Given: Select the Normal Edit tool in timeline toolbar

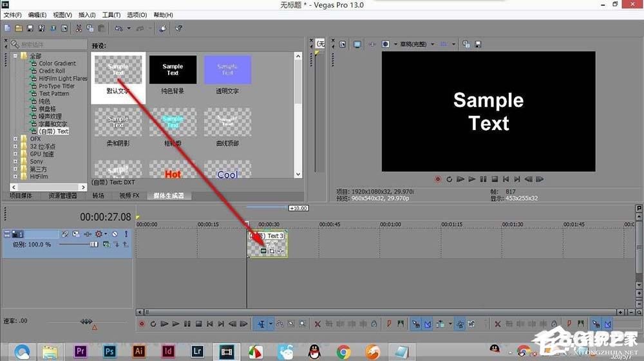Looking at the screenshot, I should 261,324.
